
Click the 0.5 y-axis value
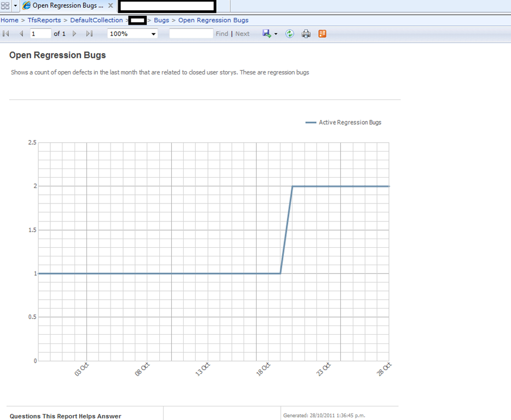pos(32,317)
